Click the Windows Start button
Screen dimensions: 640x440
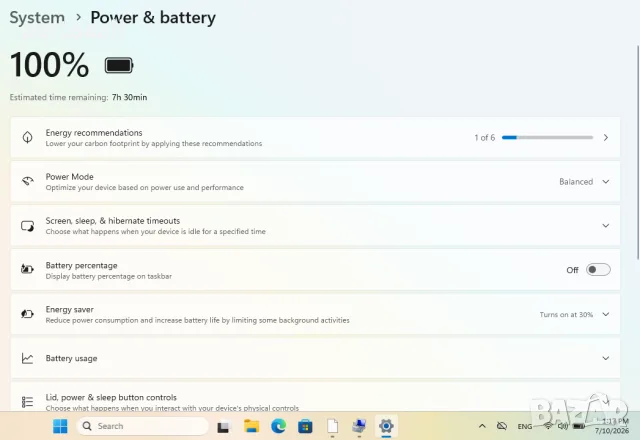click(60, 426)
